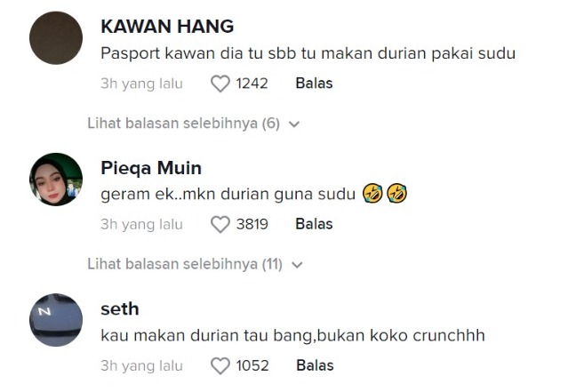Screen dimensions: 584x392
Task: Like seth's comment with heart icon
Action: (x=220, y=365)
